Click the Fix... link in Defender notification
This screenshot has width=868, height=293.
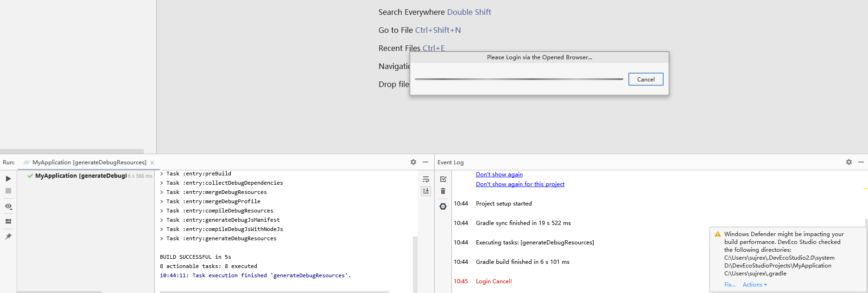click(730, 285)
